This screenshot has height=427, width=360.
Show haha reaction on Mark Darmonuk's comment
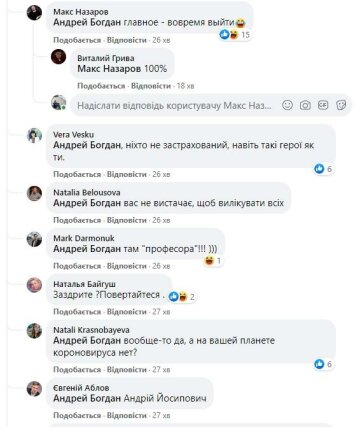(x=213, y=261)
